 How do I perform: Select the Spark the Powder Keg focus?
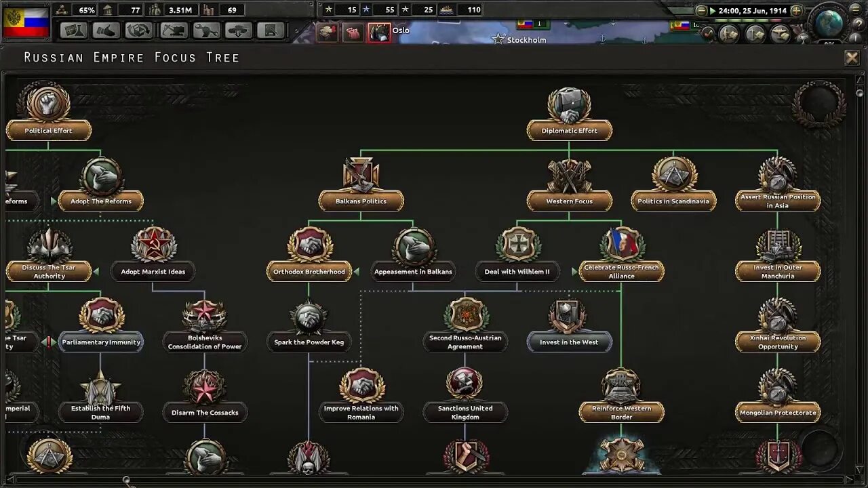[x=309, y=325]
